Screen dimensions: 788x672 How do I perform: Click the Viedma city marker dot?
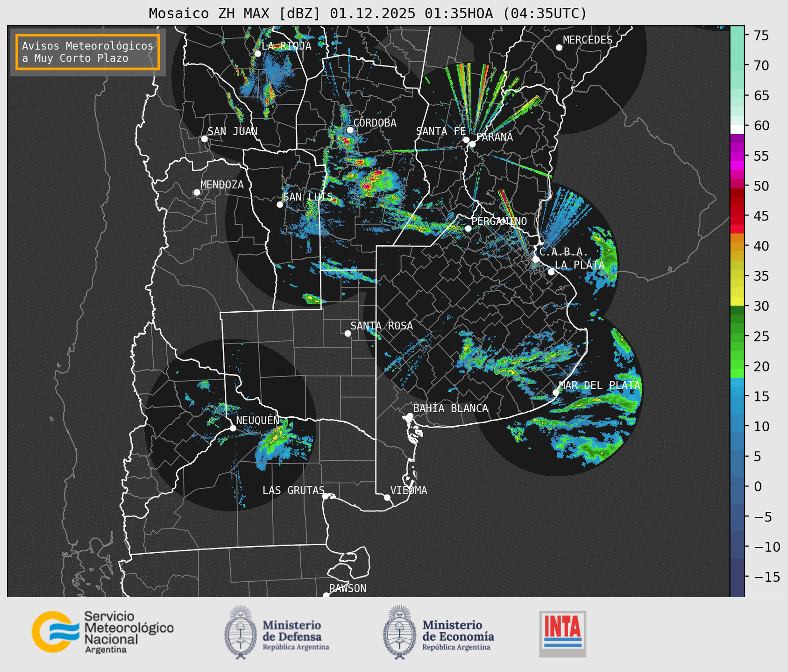click(x=387, y=498)
